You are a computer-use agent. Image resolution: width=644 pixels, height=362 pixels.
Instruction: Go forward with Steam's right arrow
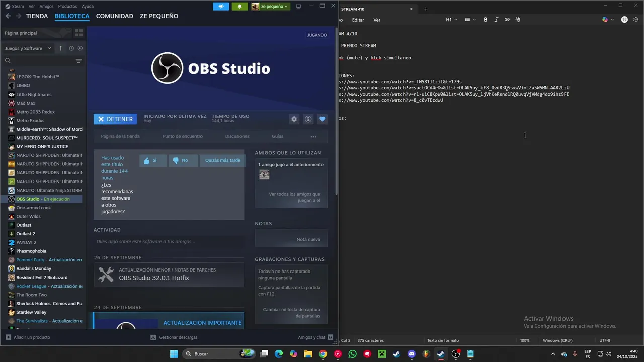(x=19, y=16)
